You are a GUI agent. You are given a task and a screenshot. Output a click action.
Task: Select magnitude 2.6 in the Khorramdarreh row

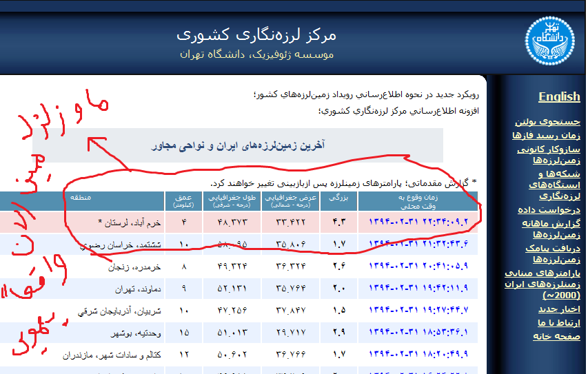pyautogui.click(x=338, y=267)
